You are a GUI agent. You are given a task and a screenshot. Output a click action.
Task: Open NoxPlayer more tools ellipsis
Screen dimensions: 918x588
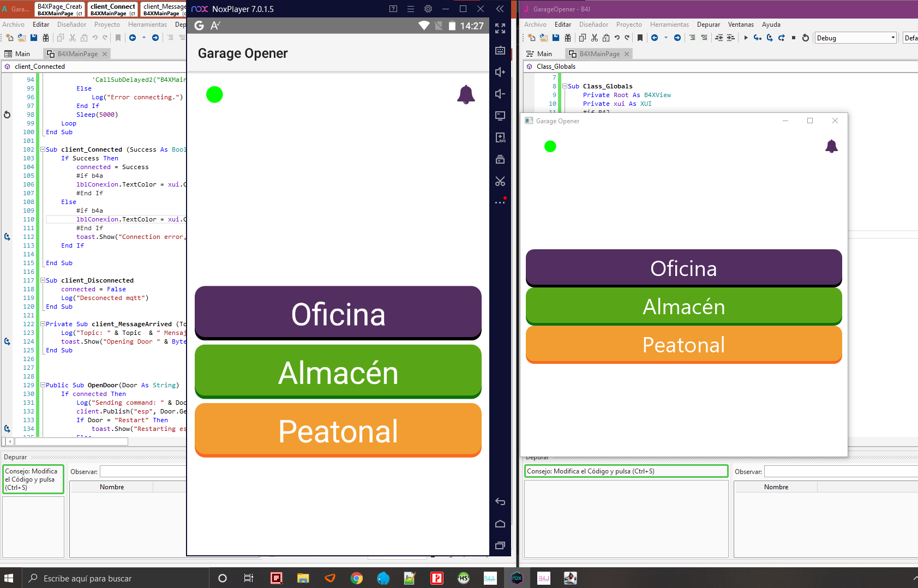click(x=500, y=202)
